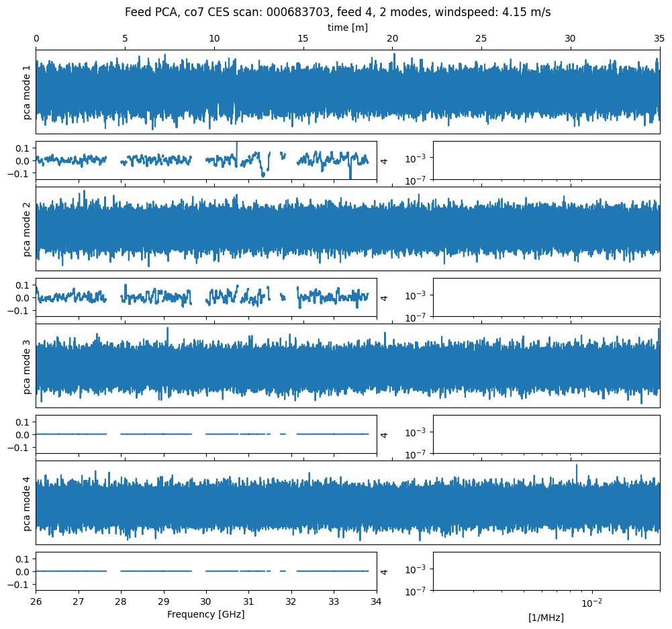Select the 35 tick on the time axis
This screenshot has width=672, height=629.
[x=658, y=40]
